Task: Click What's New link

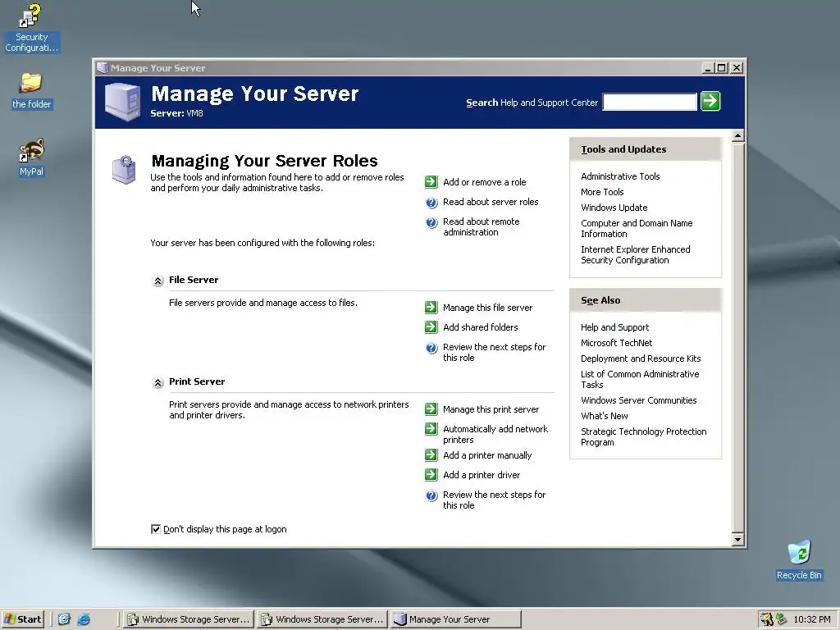Action: (x=605, y=416)
